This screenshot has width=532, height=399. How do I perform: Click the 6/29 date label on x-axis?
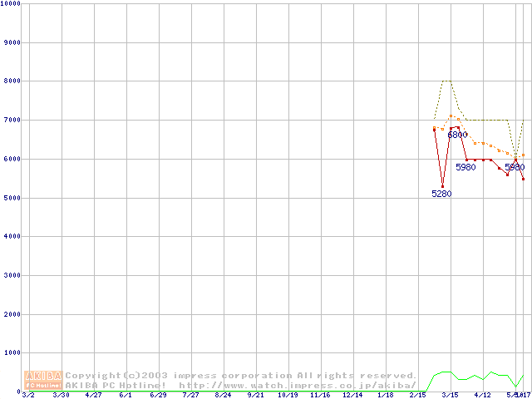[158, 395]
